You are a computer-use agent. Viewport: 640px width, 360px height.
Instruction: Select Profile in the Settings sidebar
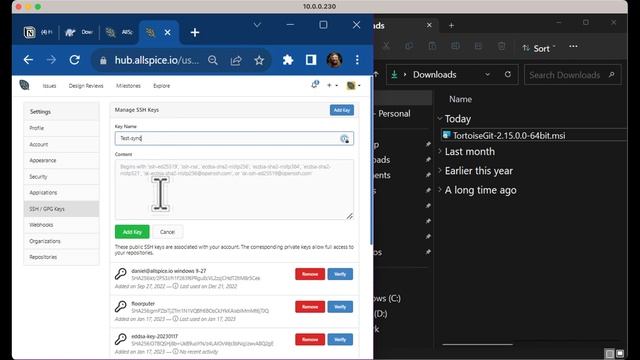coord(61,128)
